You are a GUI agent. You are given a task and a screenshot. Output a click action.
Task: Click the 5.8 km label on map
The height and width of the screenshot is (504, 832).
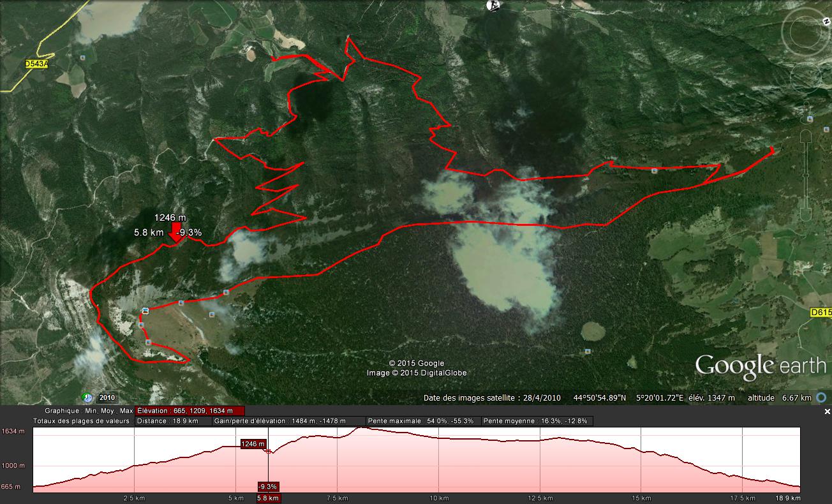(149, 232)
